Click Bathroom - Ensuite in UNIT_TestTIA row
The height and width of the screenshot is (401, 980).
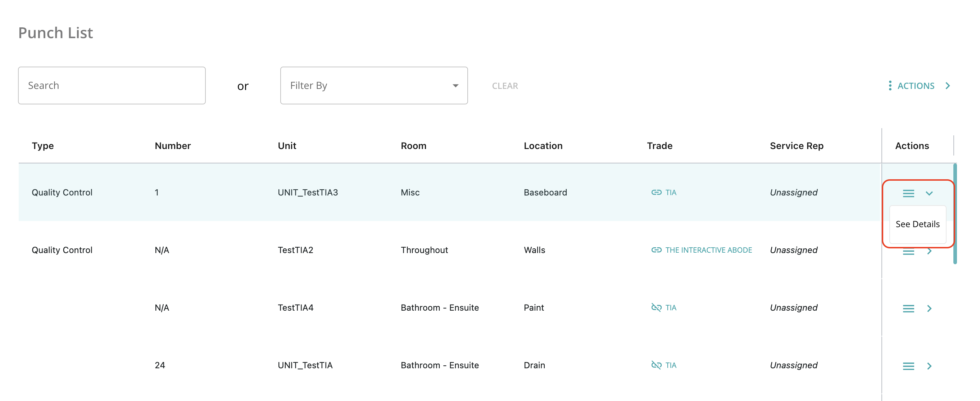click(x=439, y=365)
